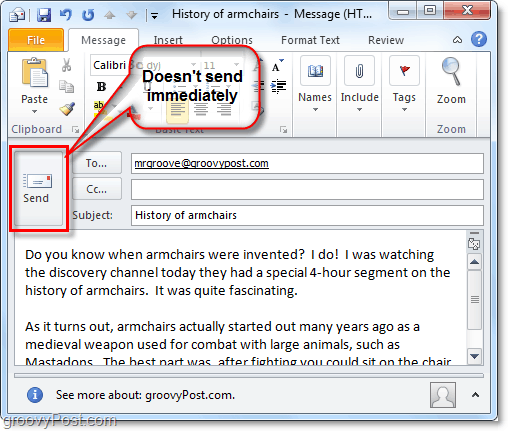
Task: Click the Next Item down arrow
Action: (131, 15)
